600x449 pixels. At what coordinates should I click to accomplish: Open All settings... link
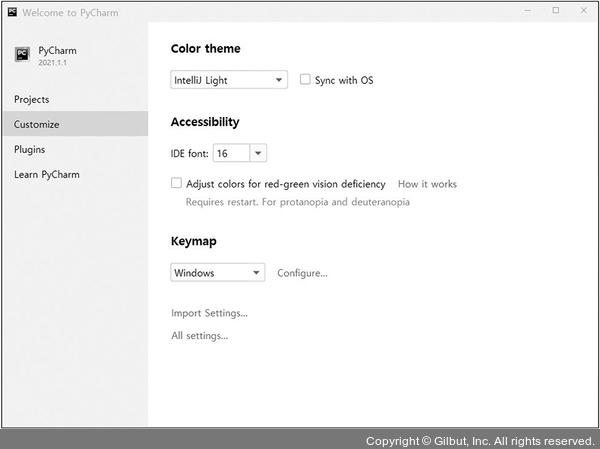coord(199,336)
